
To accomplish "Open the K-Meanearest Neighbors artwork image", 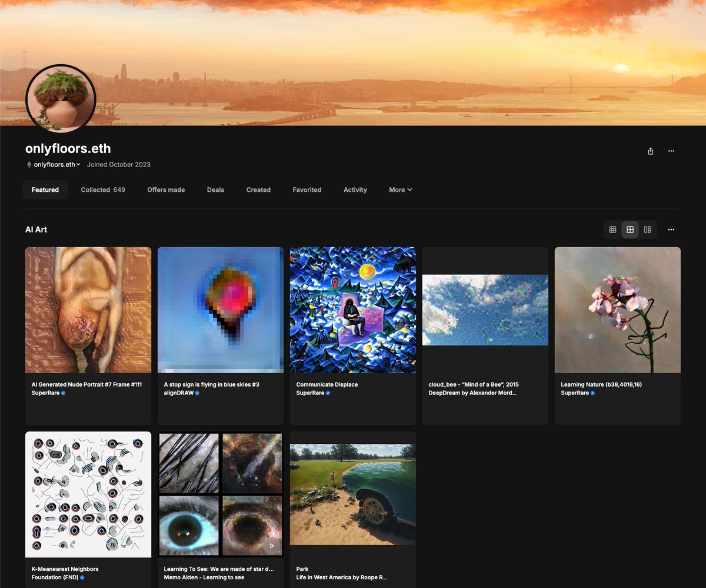I will pyautogui.click(x=88, y=495).
